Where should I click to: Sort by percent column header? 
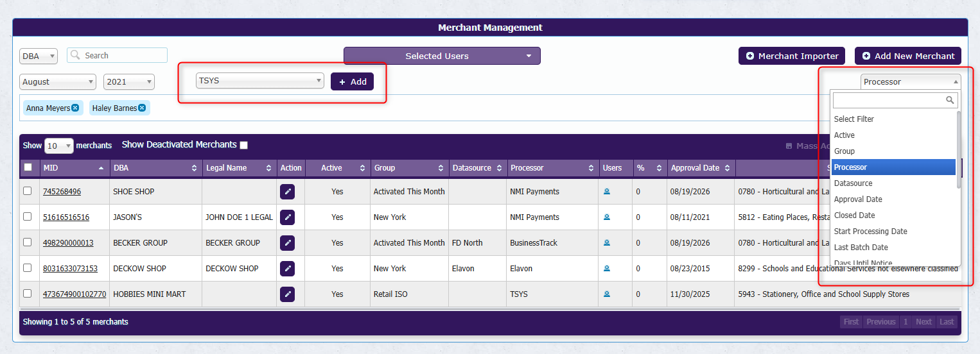tap(650, 168)
